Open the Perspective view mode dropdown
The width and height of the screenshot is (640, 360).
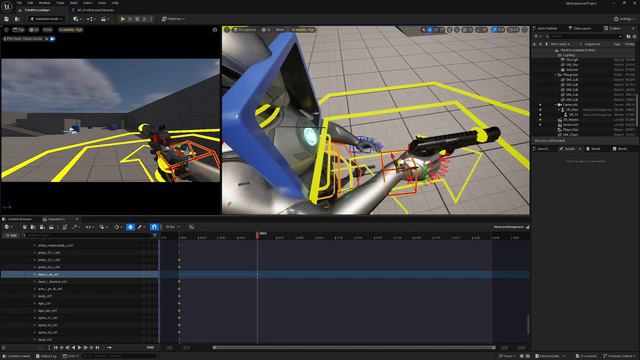click(x=245, y=30)
